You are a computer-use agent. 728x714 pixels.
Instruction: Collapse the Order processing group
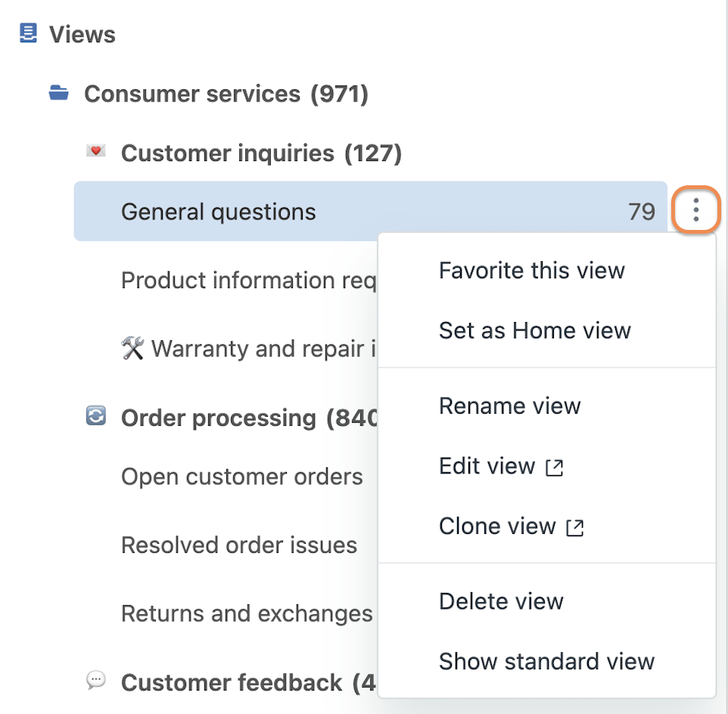tap(249, 418)
